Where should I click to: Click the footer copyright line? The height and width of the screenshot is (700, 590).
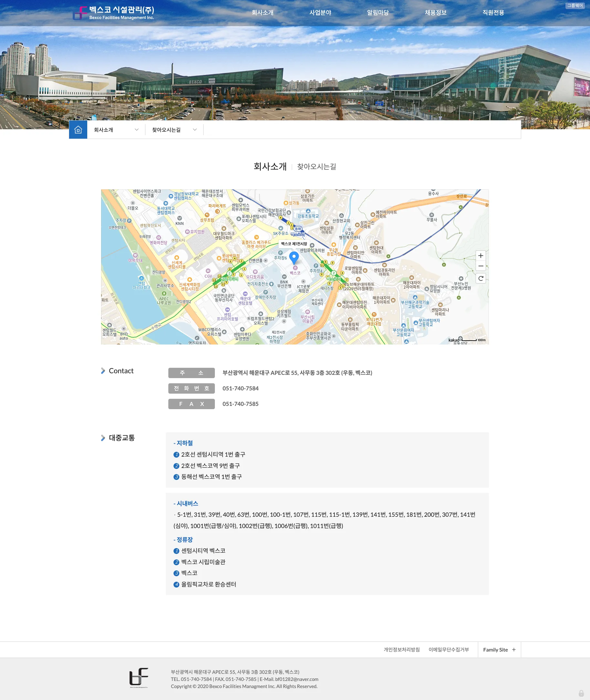point(244,686)
